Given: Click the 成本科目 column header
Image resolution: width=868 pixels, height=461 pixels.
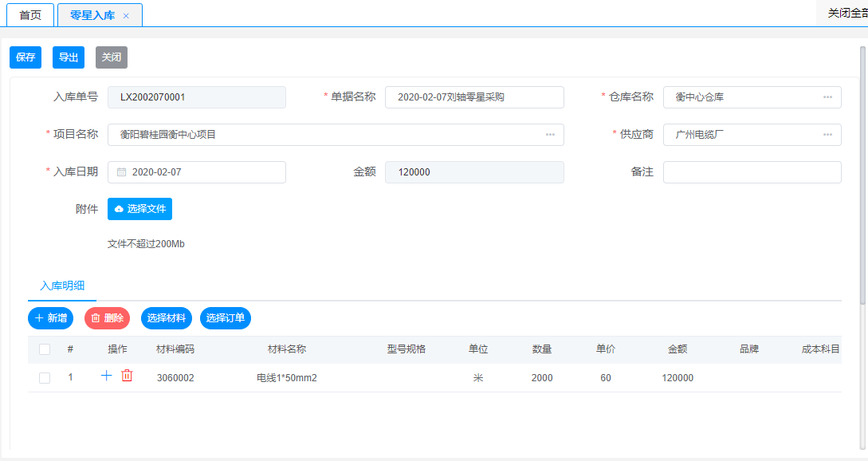Looking at the screenshot, I should (x=820, y=349).
